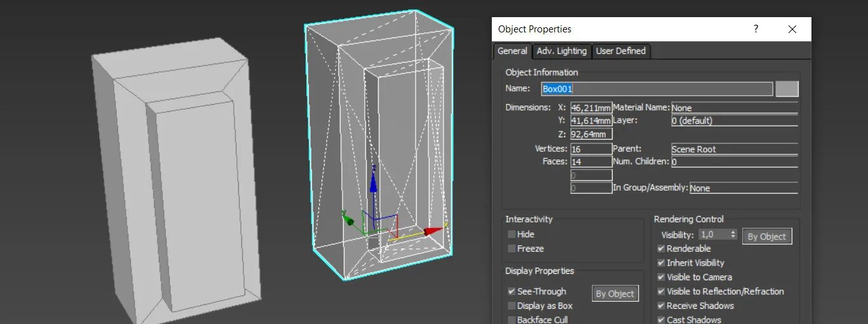Click the Faces value 14
868x324 pixels.
tap(591, 162)
